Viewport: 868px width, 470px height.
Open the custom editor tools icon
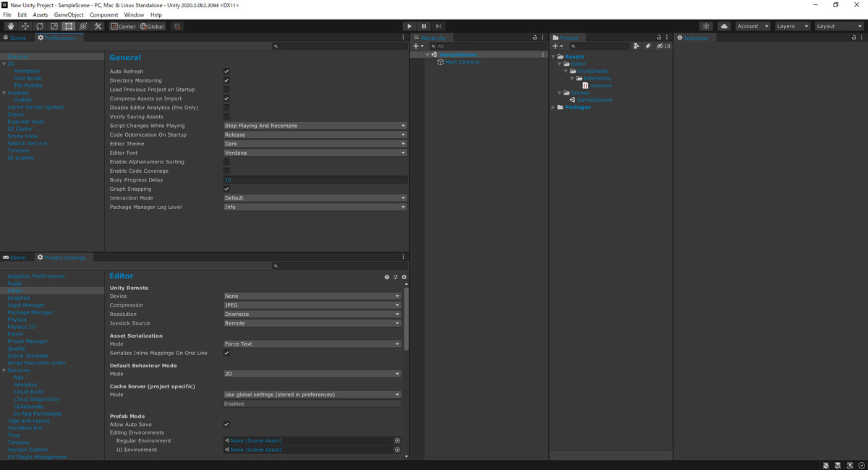click(98, 26)
